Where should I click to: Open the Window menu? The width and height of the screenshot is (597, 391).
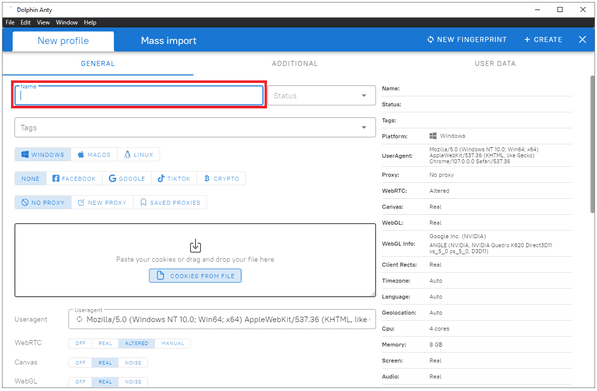coord(67,22)
